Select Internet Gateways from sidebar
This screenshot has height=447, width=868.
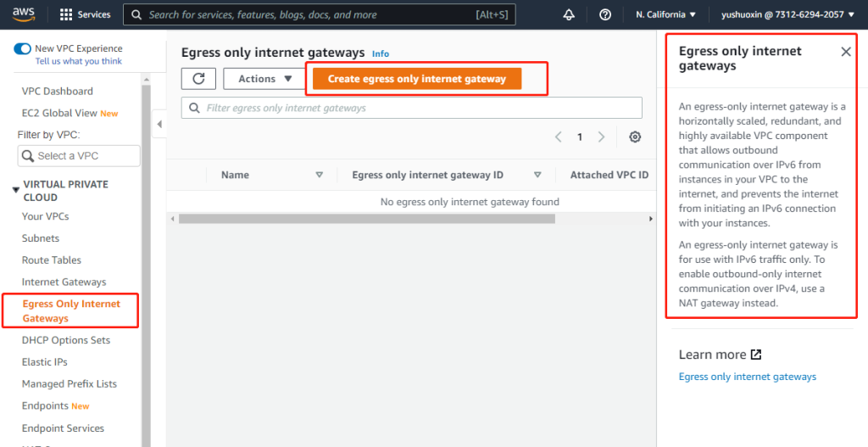pyautogui.click(x=64, y=282)
